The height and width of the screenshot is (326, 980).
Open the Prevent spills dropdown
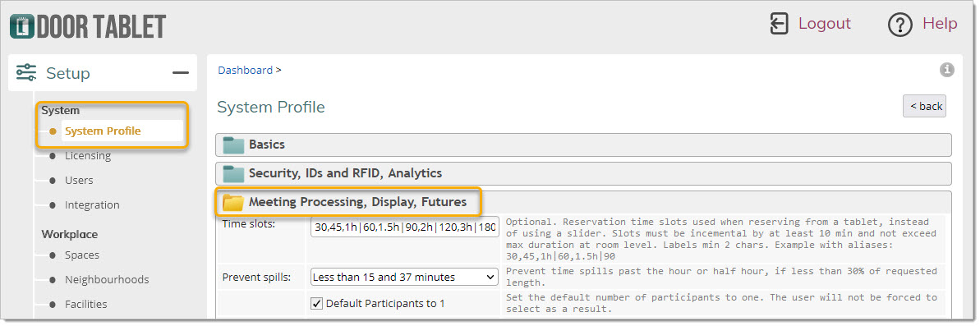click(x=404, y=277)
